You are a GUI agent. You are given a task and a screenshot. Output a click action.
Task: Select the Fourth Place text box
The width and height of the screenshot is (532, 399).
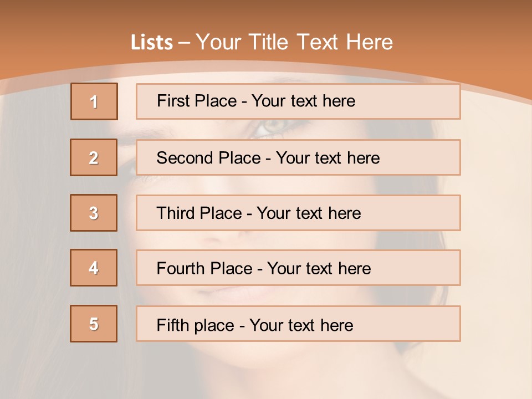pyautogui.click(x=298, y=268)
